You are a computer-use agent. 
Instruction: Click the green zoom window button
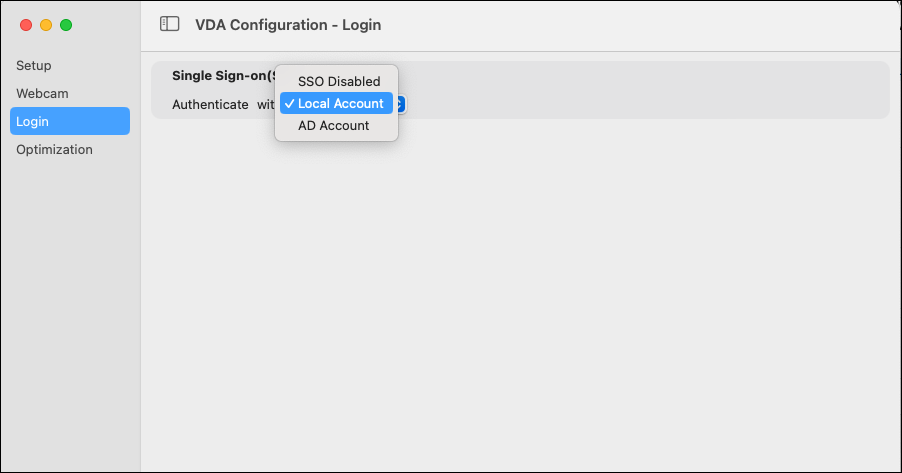[x=66, y=24]
